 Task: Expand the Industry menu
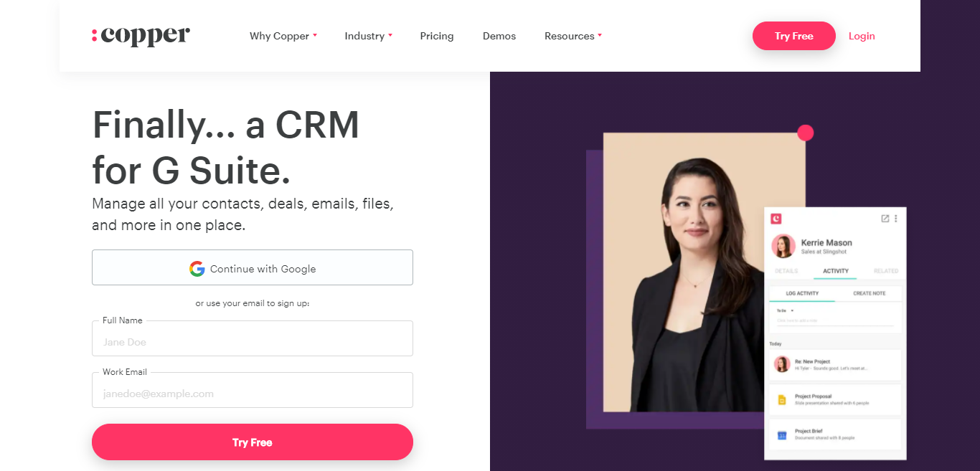(369, 36)
